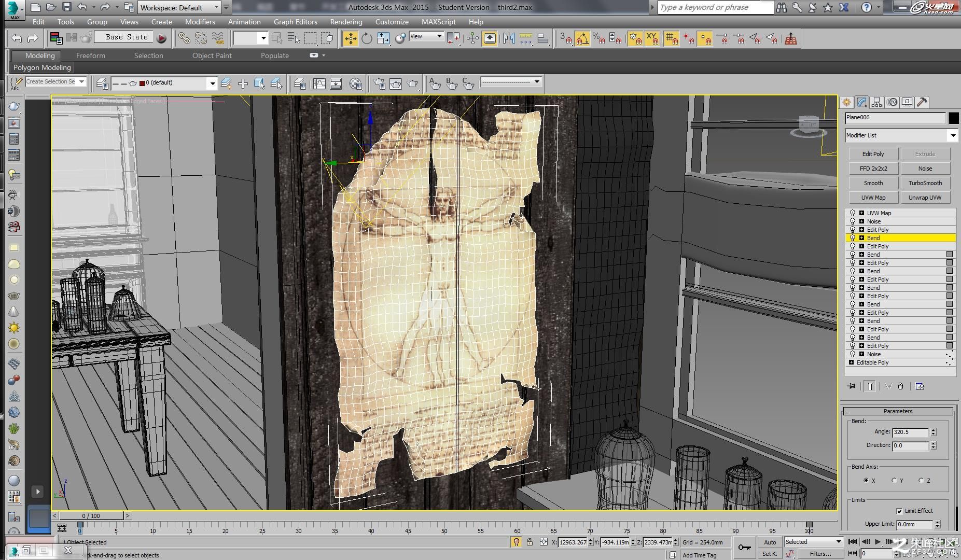Click Open File folder icon

tap(51, 7)
